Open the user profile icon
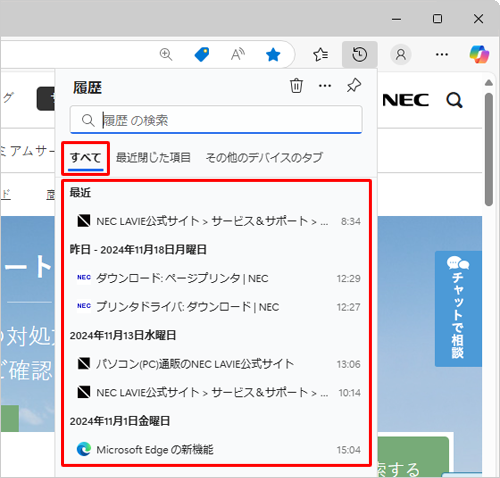Screen dimensions: 500x478 tap(401, 54)
